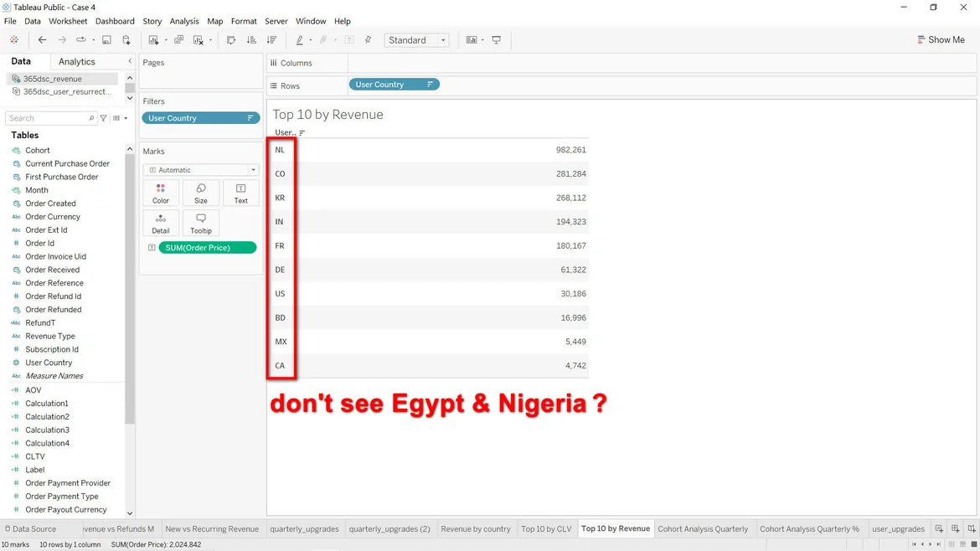Expand the Automatic mark type dropdown
Viewport: 980px width, 551px height.
(x=201, y=170)
